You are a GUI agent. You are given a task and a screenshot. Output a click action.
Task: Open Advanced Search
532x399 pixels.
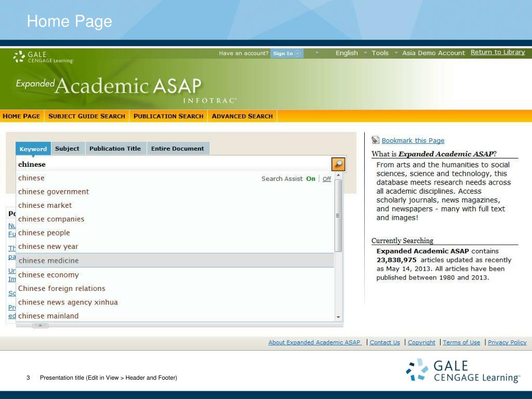[x=242, y=116]
